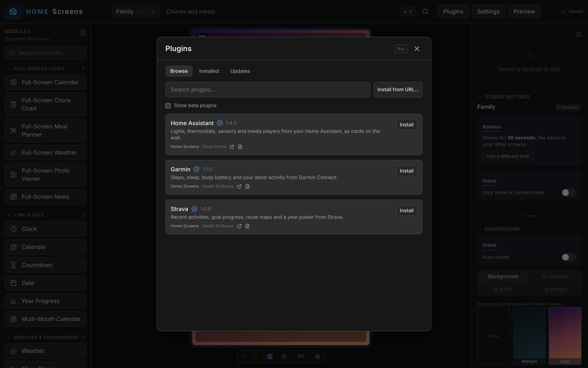Viewport: 588px width, 368px height.
Task: Toggle the Auto-rotate background switch
Action: pyautogui.click(x=569, y=257)
